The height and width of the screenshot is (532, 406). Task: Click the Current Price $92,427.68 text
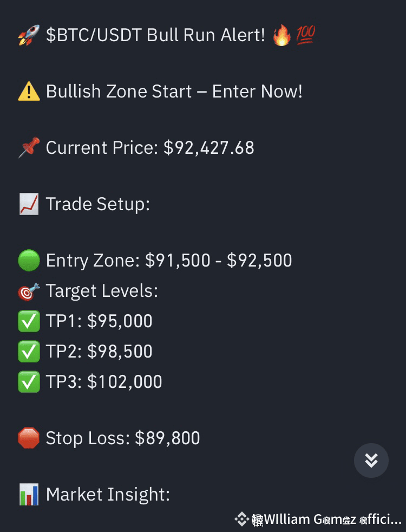click(150, 148)
